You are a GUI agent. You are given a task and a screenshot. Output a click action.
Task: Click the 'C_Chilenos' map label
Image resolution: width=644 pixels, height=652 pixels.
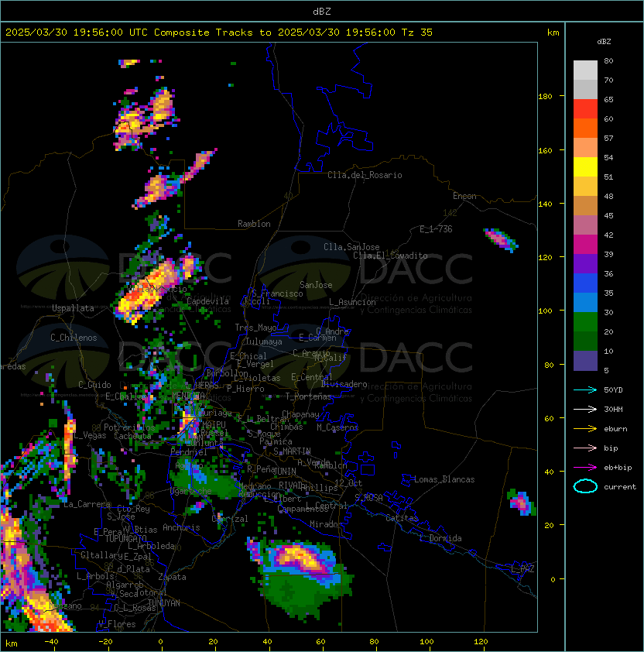pos(74,338)
